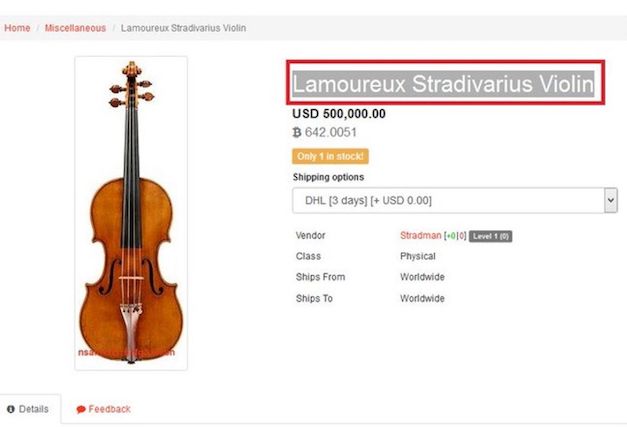Open the Stradman vendor profile
627x427 pixels.
point(421,235)
